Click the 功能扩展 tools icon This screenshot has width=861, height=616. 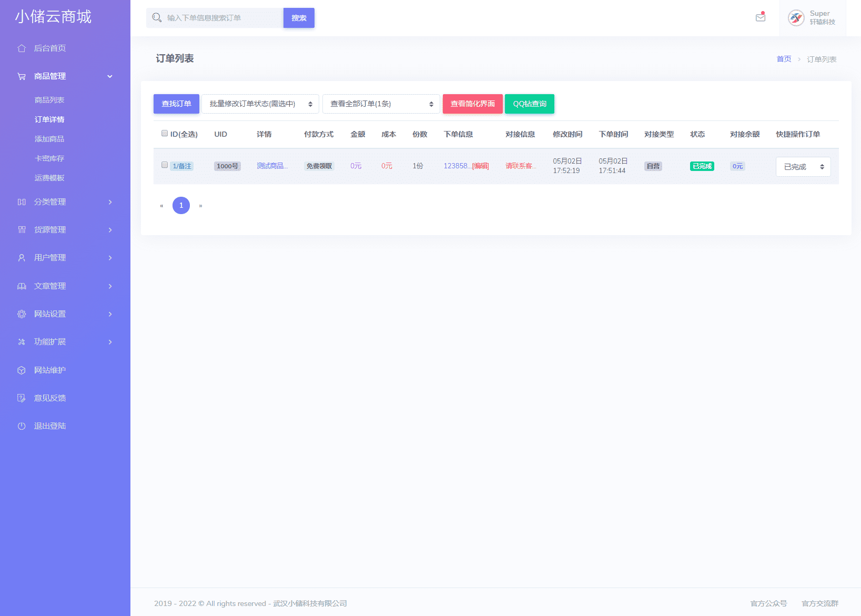tap(22, 342)
